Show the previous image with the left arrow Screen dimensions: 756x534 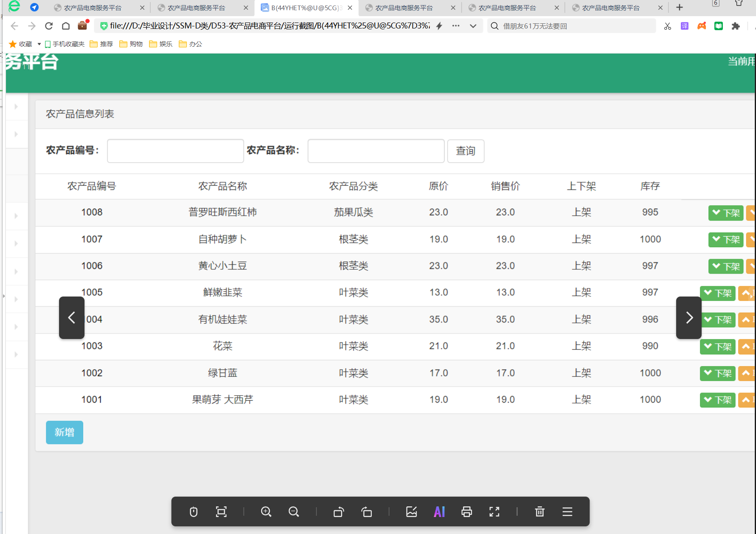click(x=71, y=317)
